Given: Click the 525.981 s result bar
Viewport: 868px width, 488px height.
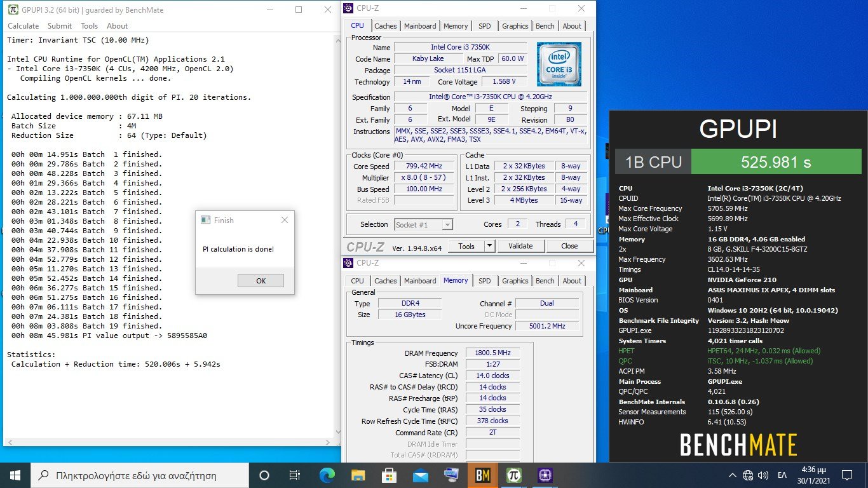Looking at the screenshot, I should tap(776, 162).
